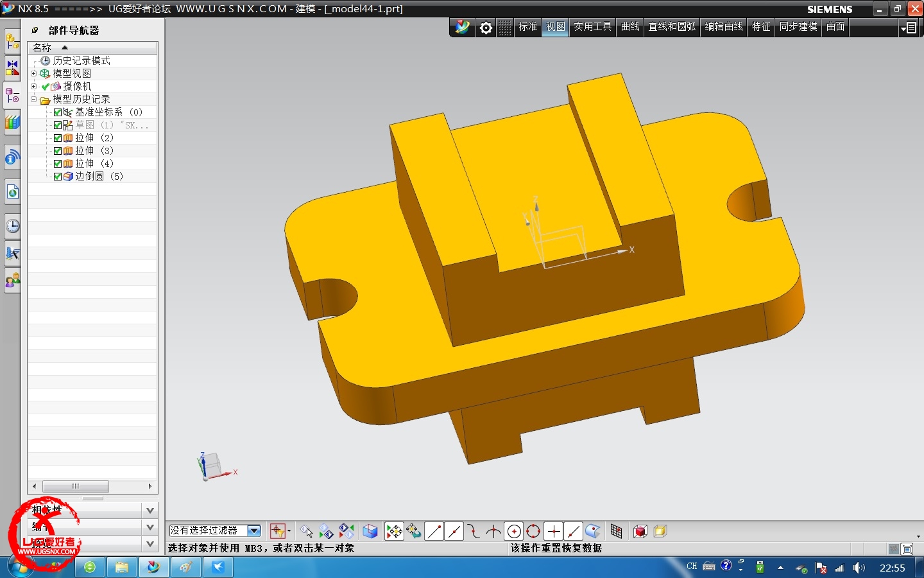924x578 pixels.
Task: Toggle the point on curve snap icon
Action: click(574, 532)
